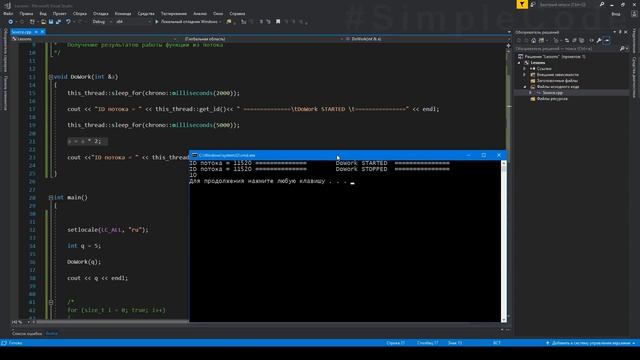Image resolution: width=640 pixels, height=360 pixels.
Task: Open the Справка menu
Action: tap(237, 13)
